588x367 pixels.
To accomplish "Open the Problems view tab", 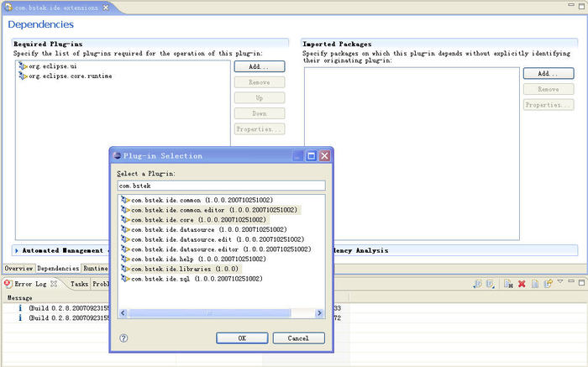I will (x=101, y=284).
